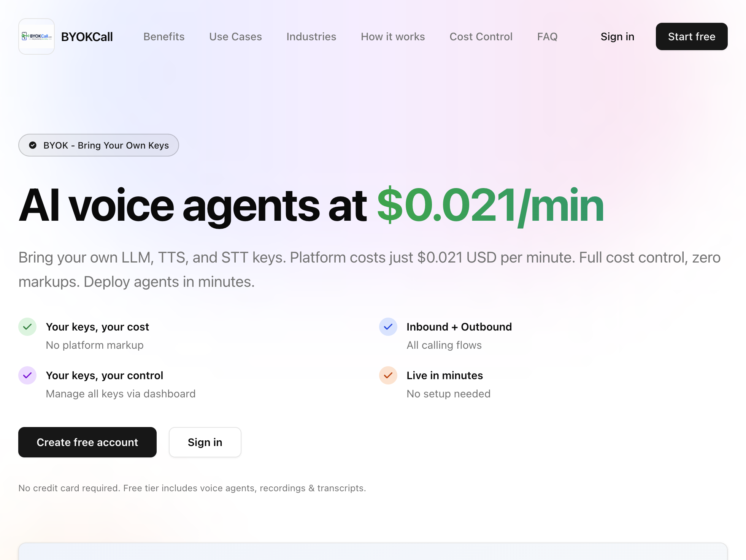
Task: Click the $0.021/min green headline text
Action: pyautogui.click(x=490, y=206)
